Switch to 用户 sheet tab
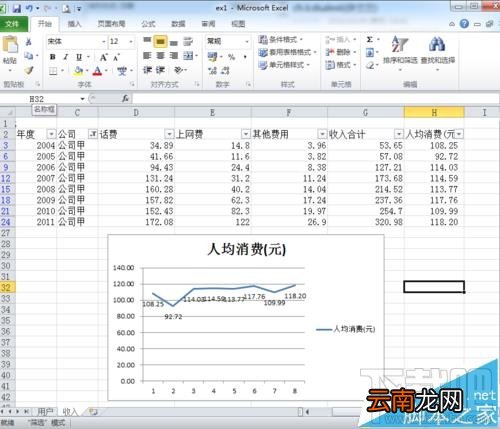The height and width of the screenshot is (429, 500). (x=45, y=412)
